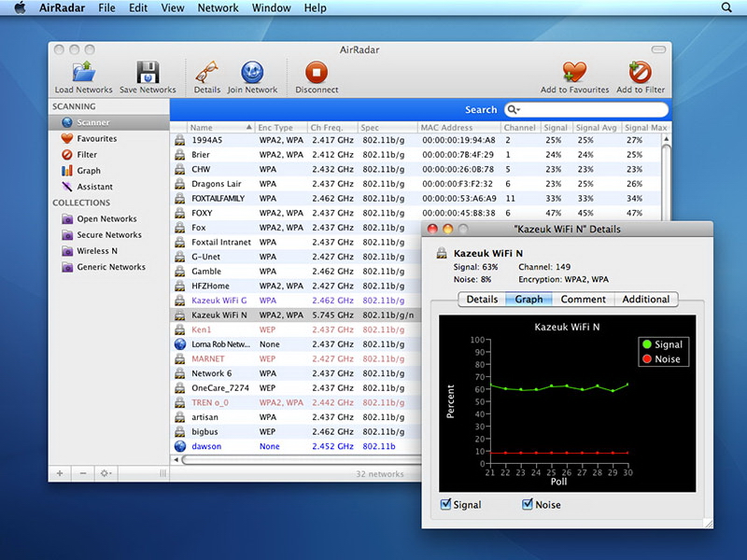Click the Add to Favourites heart icon
The image size is (747, 560).
point(574,73)
